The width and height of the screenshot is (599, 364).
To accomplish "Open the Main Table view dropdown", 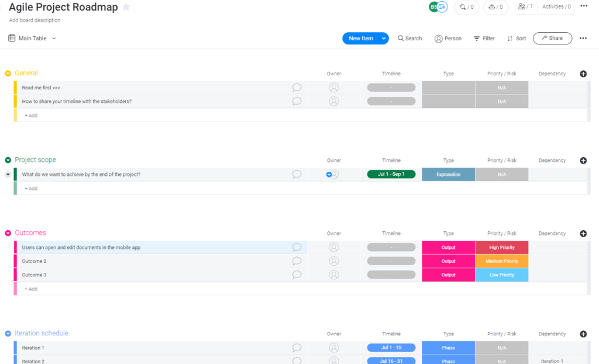I will (53, 38).
